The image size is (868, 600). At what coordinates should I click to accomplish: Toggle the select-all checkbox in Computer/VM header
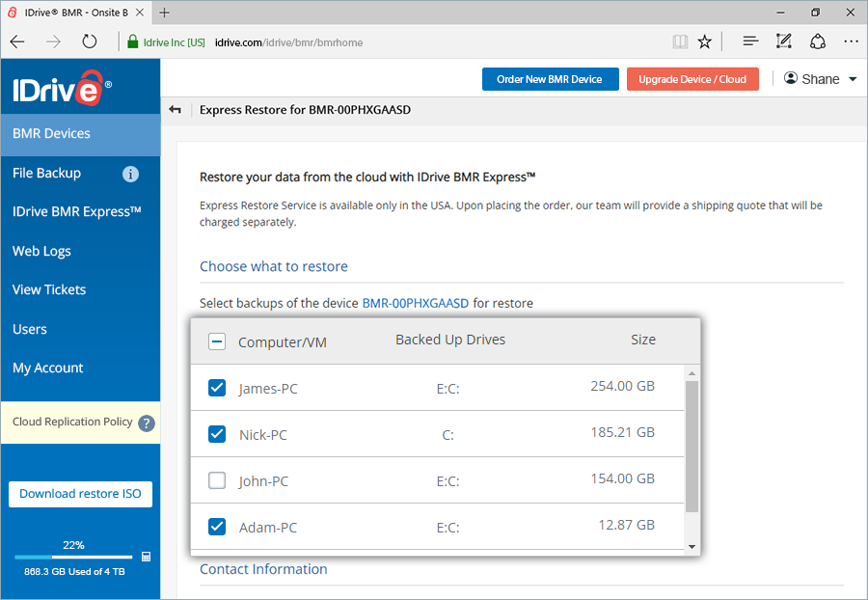[x=216, y=341]
